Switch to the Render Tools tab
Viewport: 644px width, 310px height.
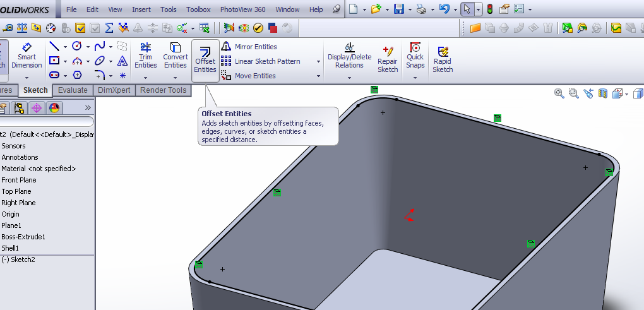coord(164,90)
